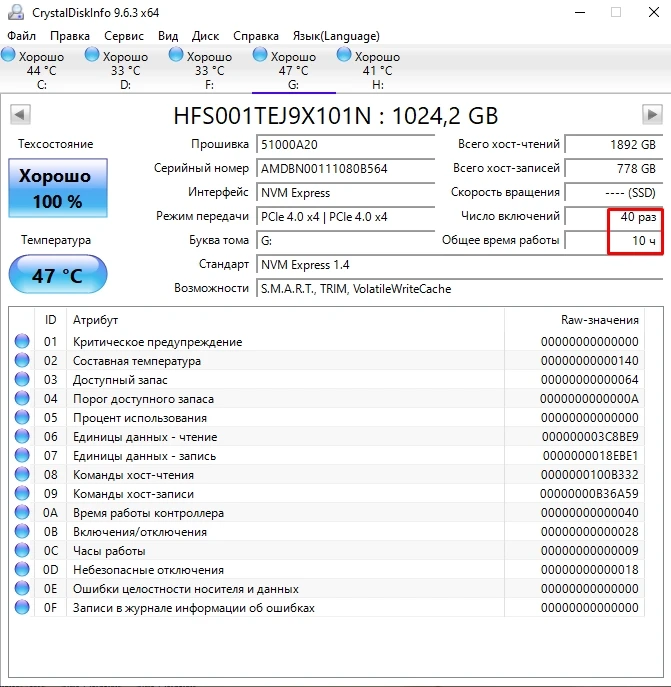Click the interface field NVM Express
671x687 pixels.
coord(345,193)
